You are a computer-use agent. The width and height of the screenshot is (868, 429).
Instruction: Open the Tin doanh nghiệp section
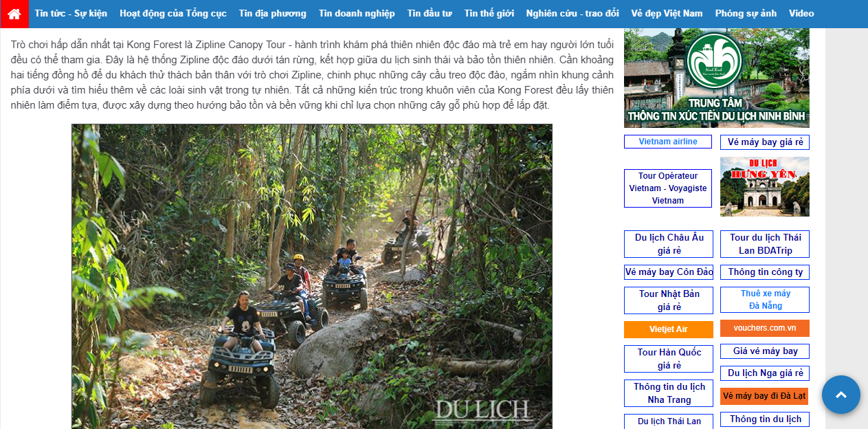[357, 14]
